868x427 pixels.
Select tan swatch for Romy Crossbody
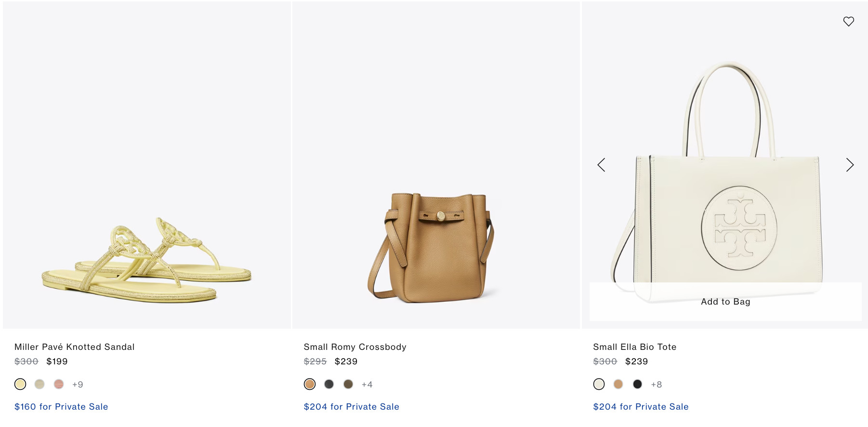pyautogui.click(x=310, y=384)
